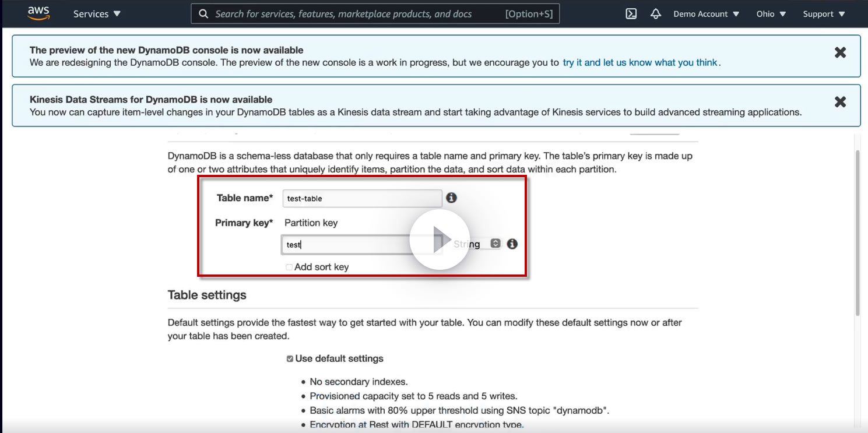Click the 'Kinesis Data Streams for DynamoDB' banner title
Image resolution: width=868 pixels, height=433 pixels.
151,100
